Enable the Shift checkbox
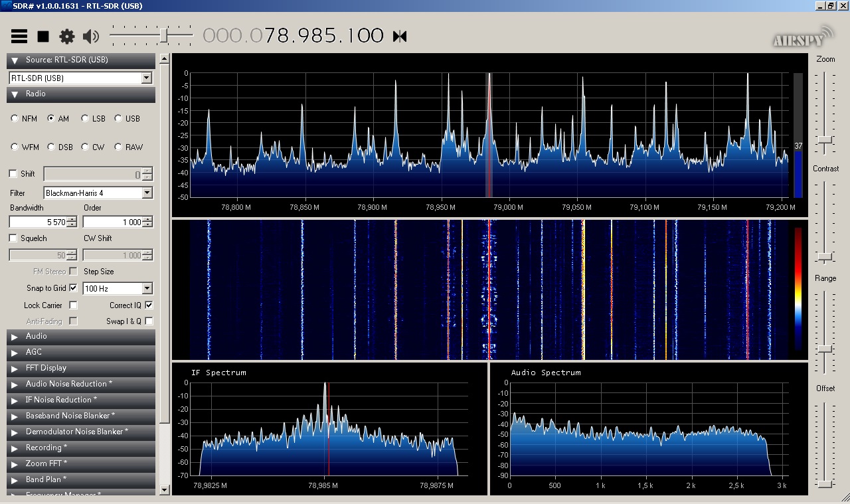Screen dimensions: 850x504 pos(13,174)
